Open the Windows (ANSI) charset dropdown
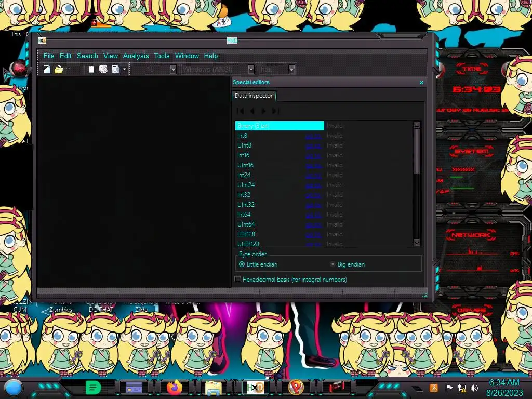Image resolution: width=532 pixels, height=399 pixels. pyautogui.click(x=251, y=69)
